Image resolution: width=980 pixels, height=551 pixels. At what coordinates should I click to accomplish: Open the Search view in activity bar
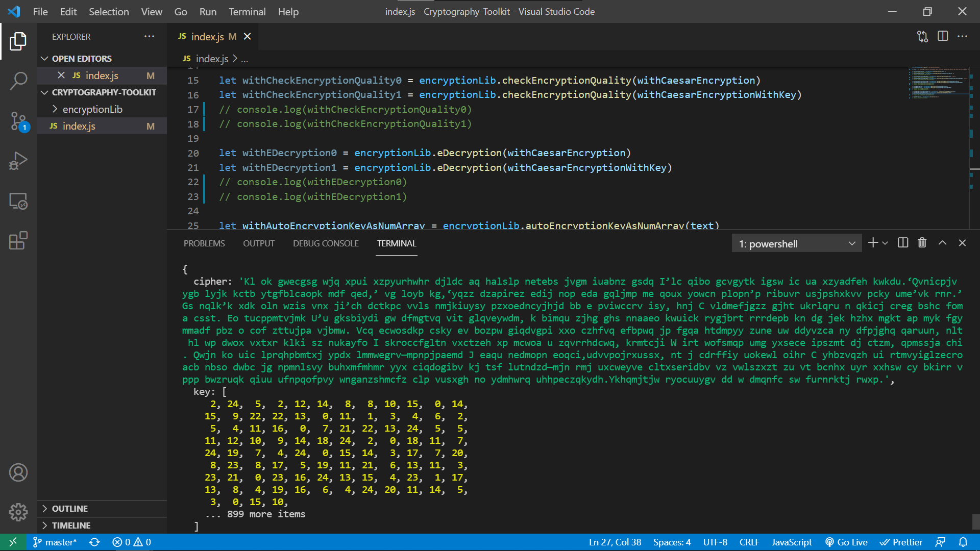click(18, 81)
